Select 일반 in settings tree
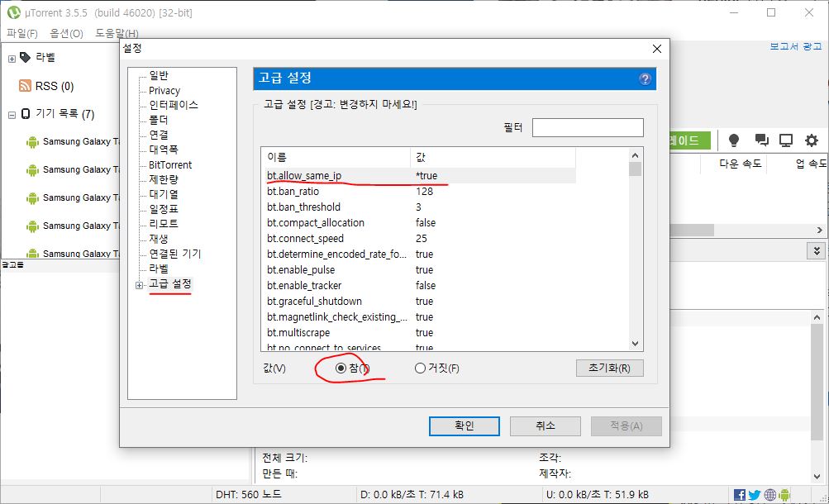This screenshot has height=504, width=829. point(159,75)
